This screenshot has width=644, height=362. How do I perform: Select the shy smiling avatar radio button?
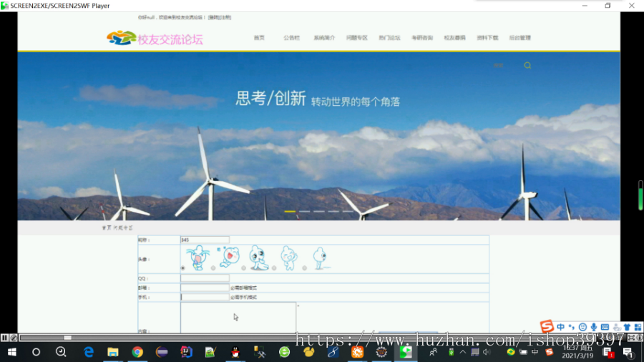point(274,268)
